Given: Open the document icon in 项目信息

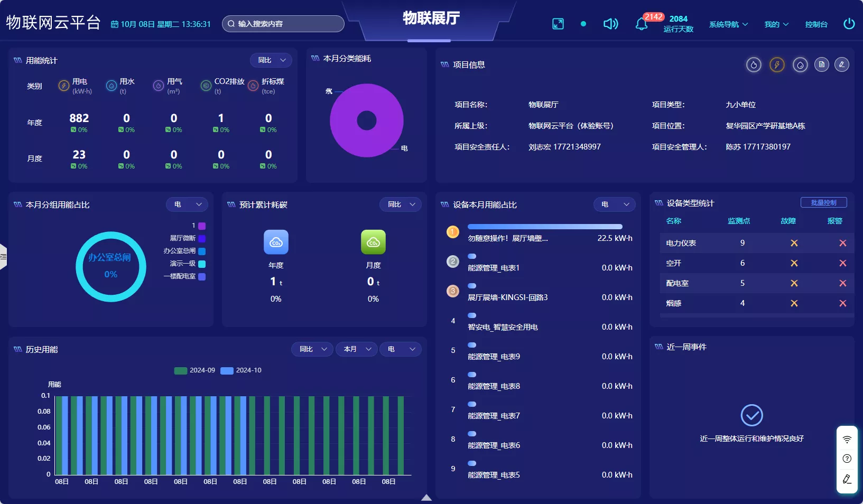Looking at the screenshot, I should (x=821, y=64).
